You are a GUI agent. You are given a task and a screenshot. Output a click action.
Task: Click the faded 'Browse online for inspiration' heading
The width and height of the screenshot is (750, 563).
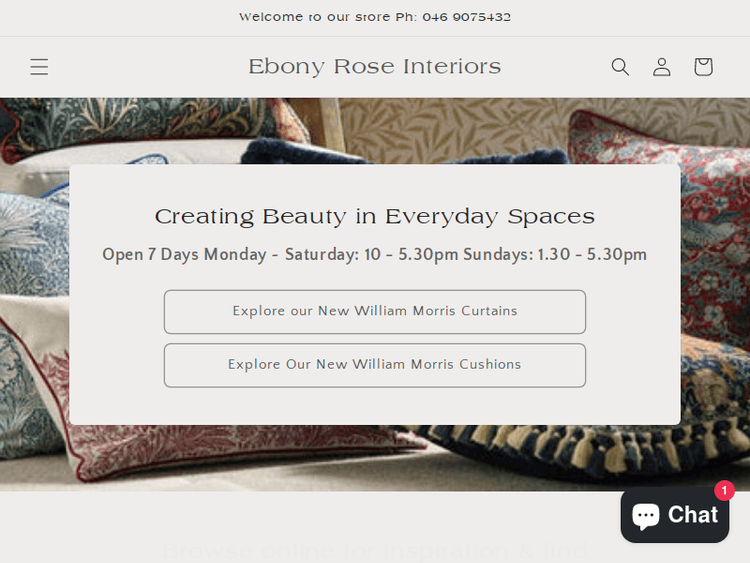(x=375, y=550)
